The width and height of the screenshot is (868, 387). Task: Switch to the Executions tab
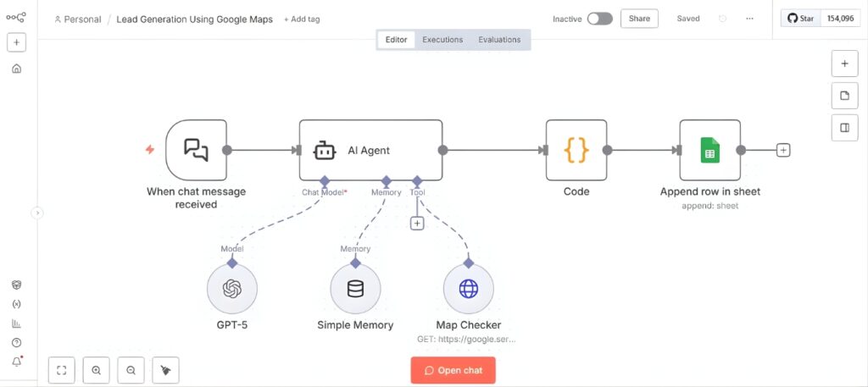[x=442, y=40]
